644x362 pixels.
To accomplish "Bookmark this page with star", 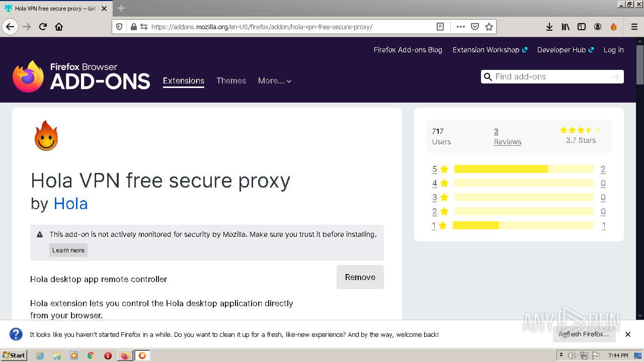I will point(489,27).
